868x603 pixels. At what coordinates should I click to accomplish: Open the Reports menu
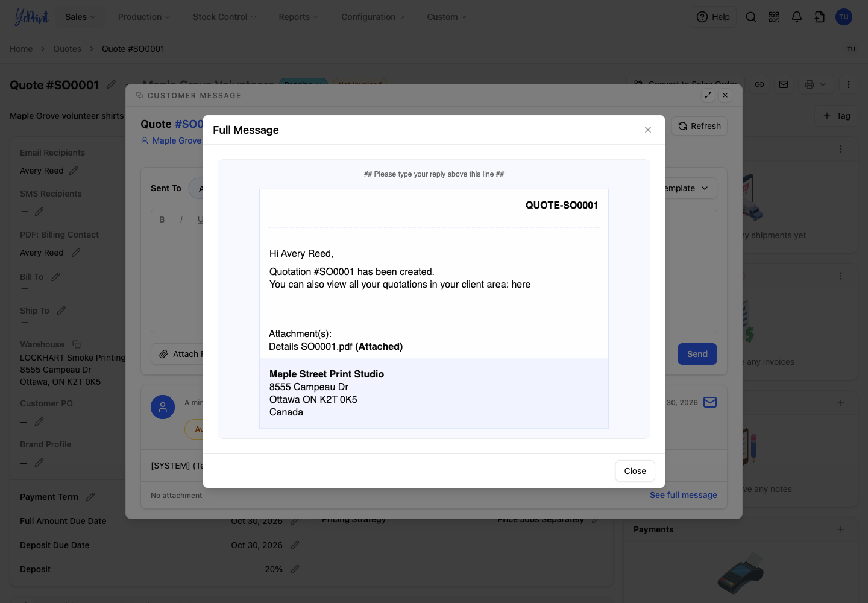point(298,17)
